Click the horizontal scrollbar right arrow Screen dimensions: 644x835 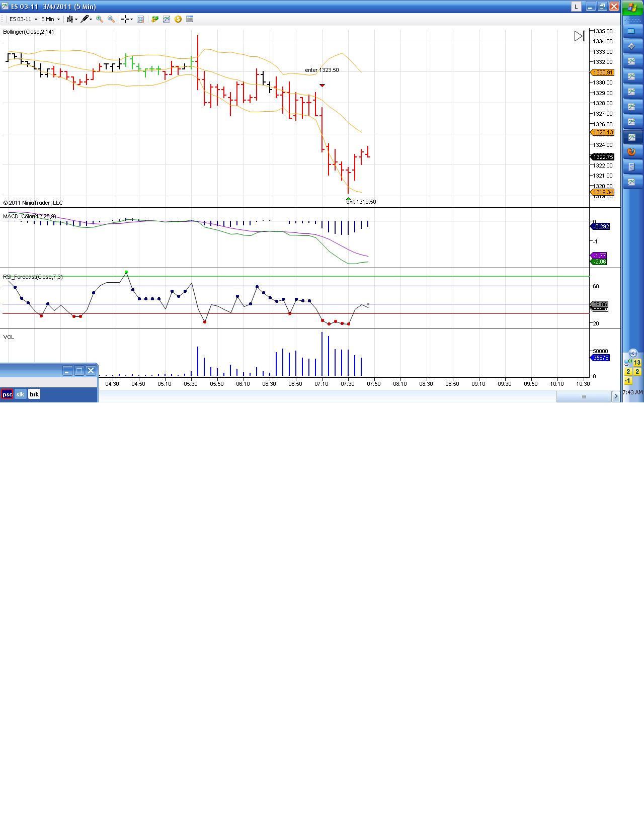point(616,397)
